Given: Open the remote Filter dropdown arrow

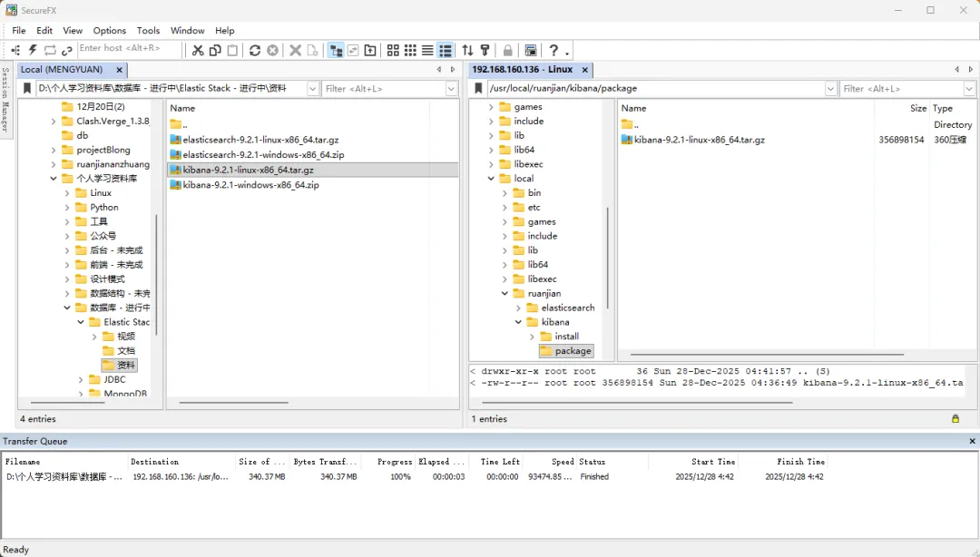Looking at the screenshot, I should (969, 89).
